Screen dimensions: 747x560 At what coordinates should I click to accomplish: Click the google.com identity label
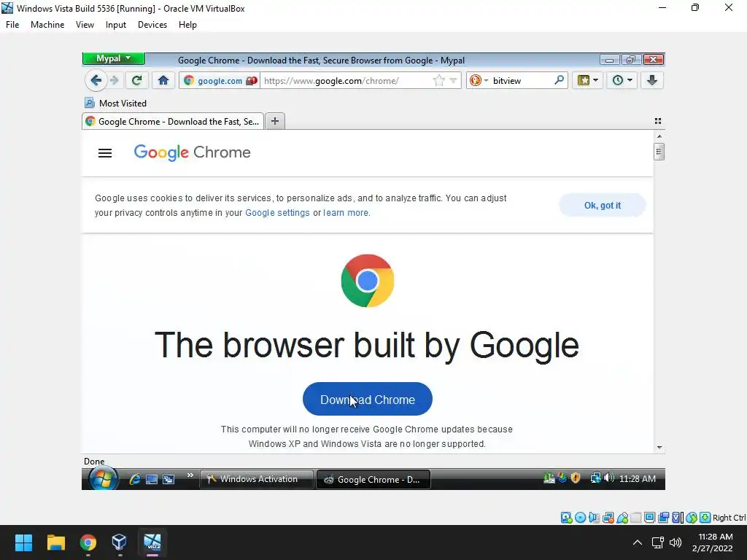tap(220, 80)
